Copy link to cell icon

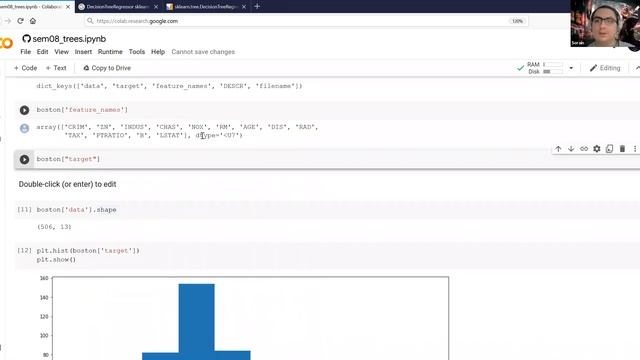pos(584,149)
